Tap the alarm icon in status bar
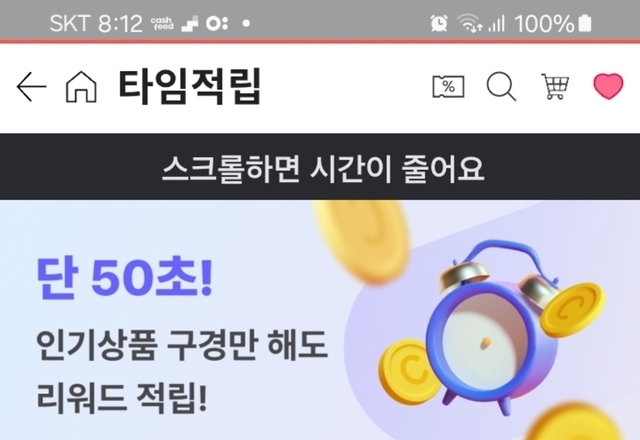This screenshot has width=640, height=440. tap(439, 23)
